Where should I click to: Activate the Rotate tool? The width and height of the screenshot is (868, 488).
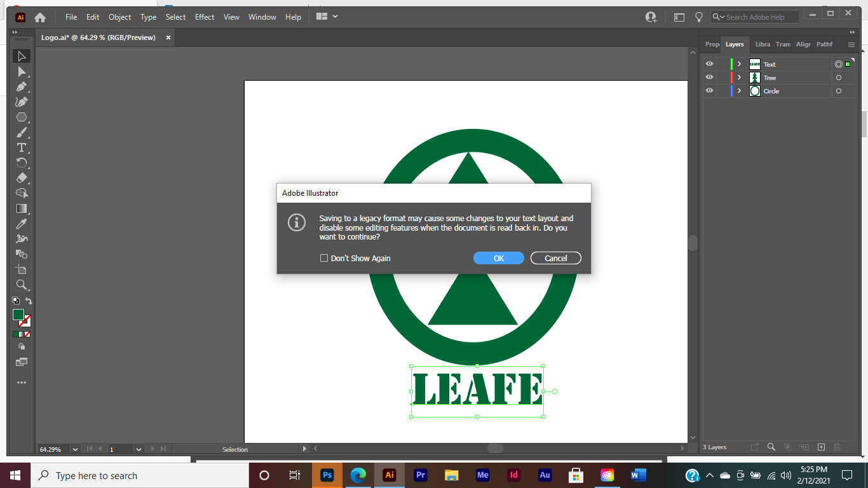tap(22, 163)
